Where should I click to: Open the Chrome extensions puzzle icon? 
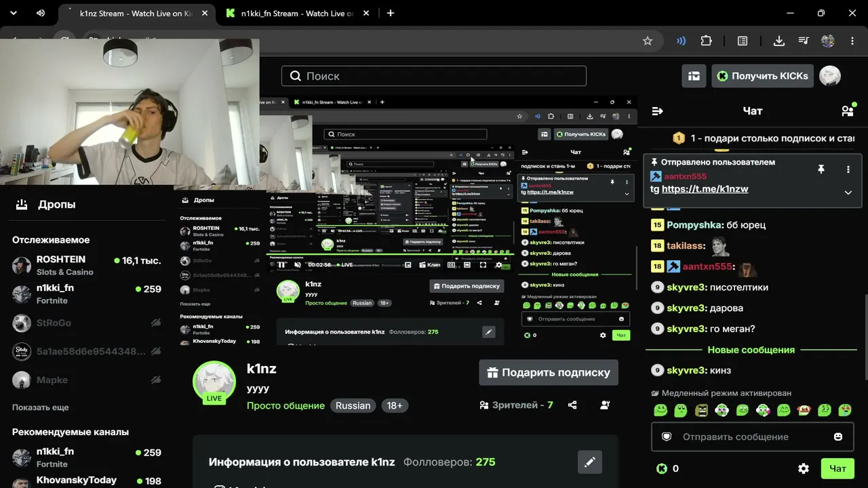point(706,41)
